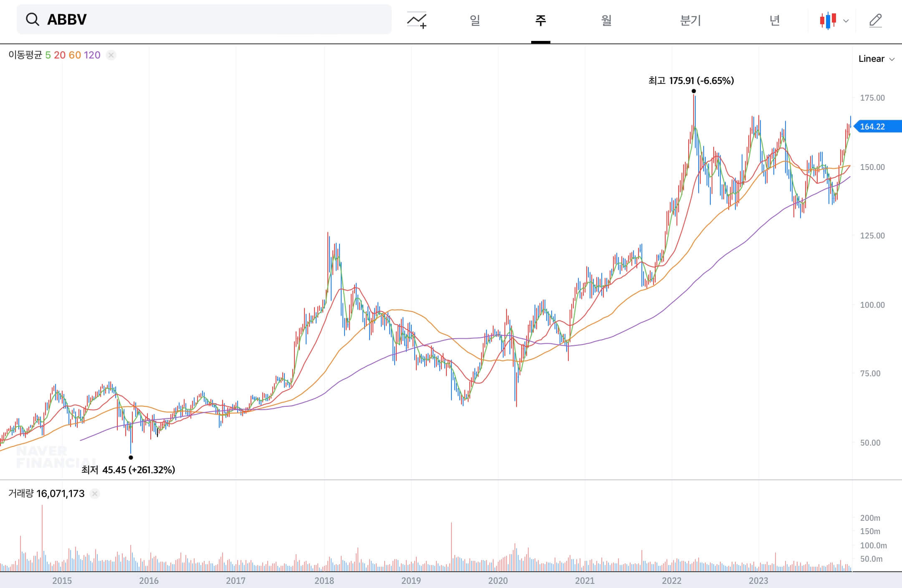This screenshot has width=902, height=588.
Task: Toggle the 주 weekly chart view
Action: (540, 20)
